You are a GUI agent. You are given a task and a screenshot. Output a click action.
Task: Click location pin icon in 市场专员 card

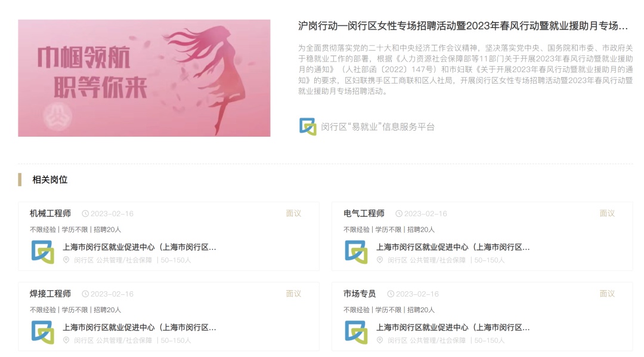point(380,340)
